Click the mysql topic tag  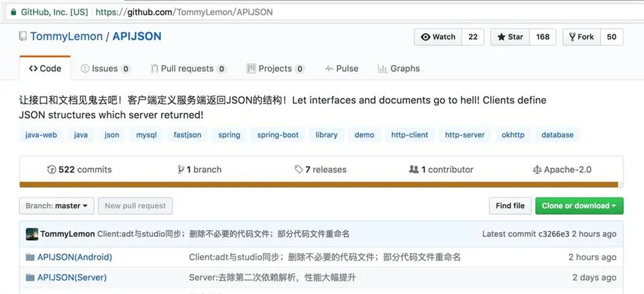click(147, 135)
